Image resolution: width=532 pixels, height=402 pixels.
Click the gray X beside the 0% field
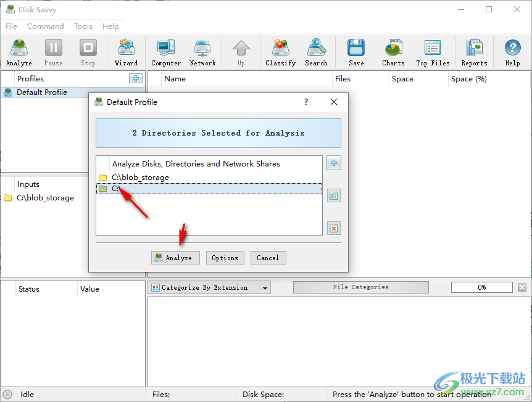pos(522,287)
